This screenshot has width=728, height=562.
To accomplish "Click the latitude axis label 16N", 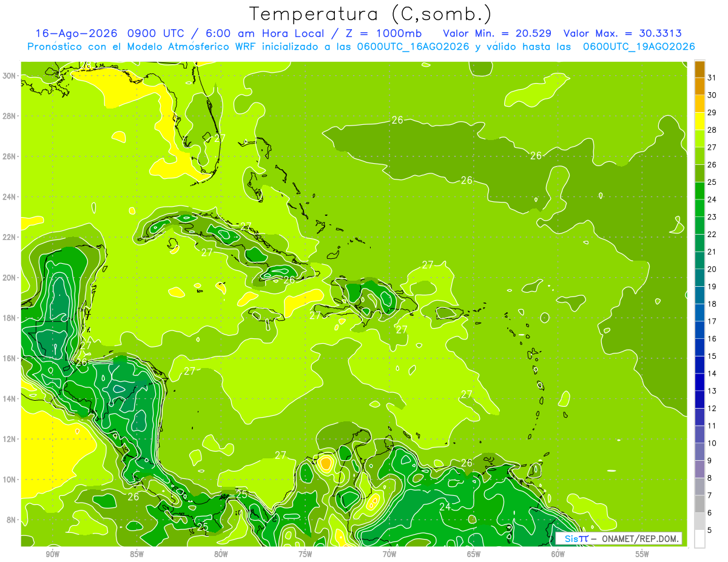I will [x=9, y=358].
